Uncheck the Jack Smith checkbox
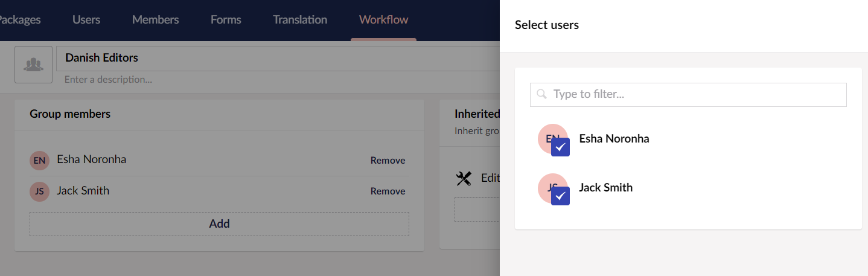Viewport: 868px width, 276px height. (560, 196)
